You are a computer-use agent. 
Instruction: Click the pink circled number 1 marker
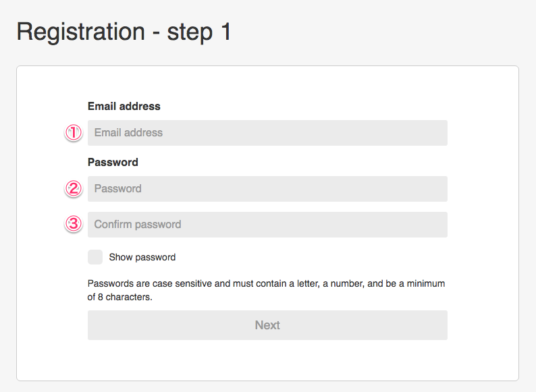(73, 133)
